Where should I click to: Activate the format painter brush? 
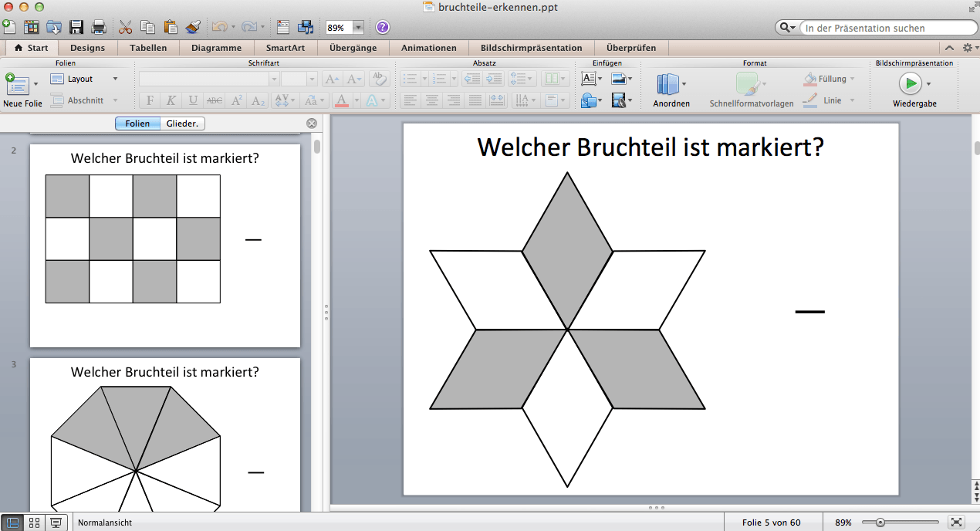(193, 27)
